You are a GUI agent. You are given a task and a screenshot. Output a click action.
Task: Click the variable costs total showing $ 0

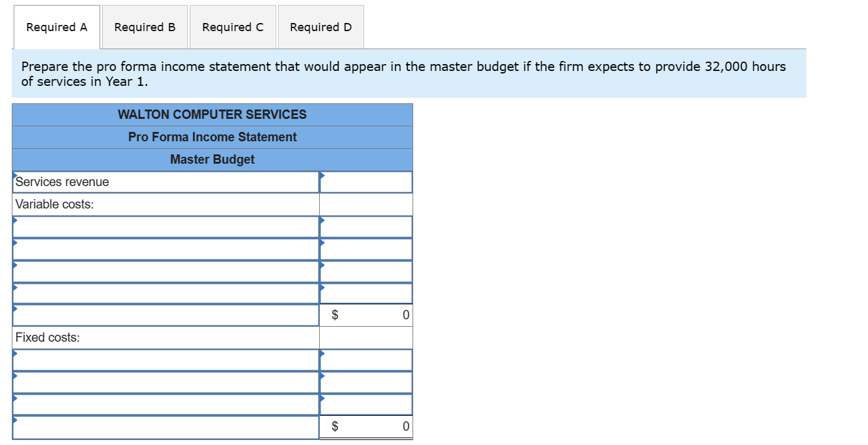click(366, 316)
